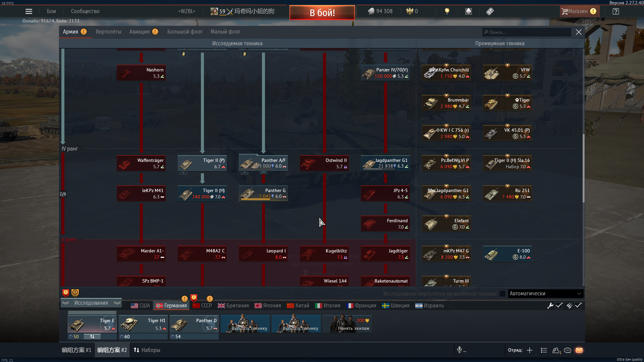This screenshot has height=362, width=644.
Task: Toggle helicopter research on ground vehicles checkbox
Action: click(x=502, y=294)
